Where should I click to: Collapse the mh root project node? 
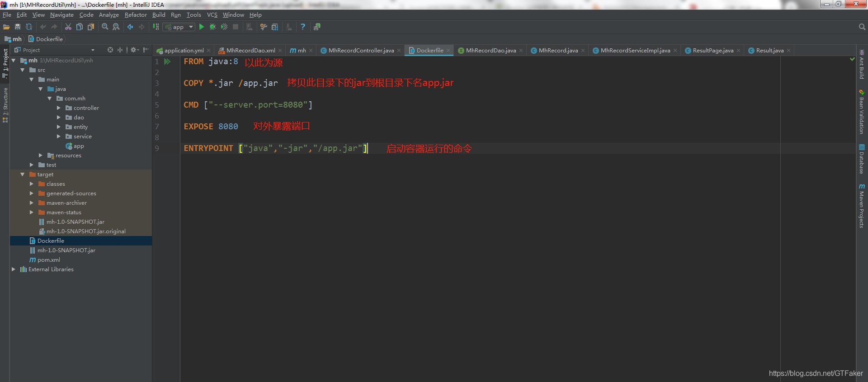tap(14, 60)
